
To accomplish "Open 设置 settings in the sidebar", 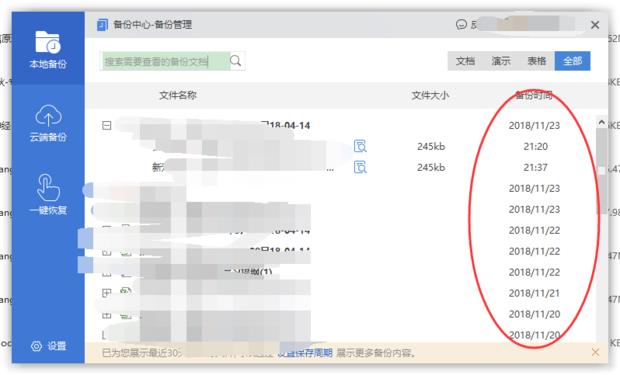I will pos(48,346).
